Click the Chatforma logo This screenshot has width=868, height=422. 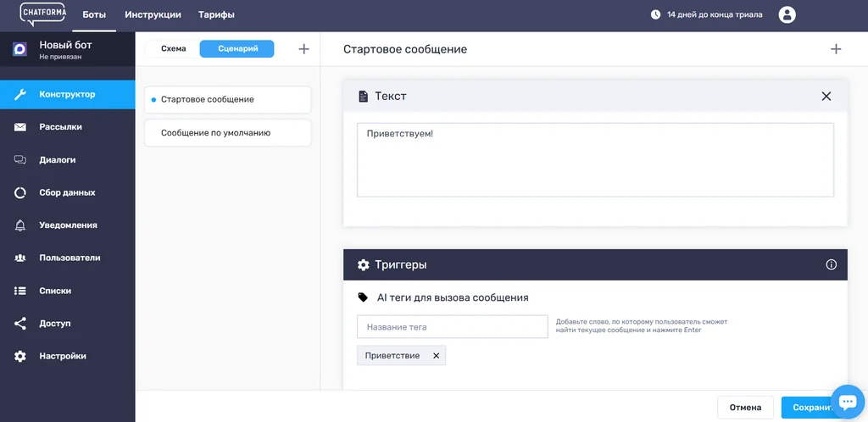coord(42,14)
